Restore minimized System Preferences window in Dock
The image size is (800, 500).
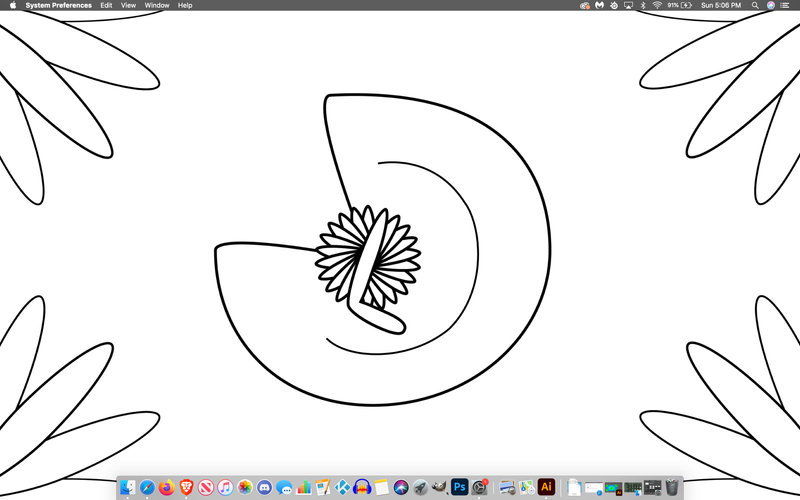click(x=653, y=488)
